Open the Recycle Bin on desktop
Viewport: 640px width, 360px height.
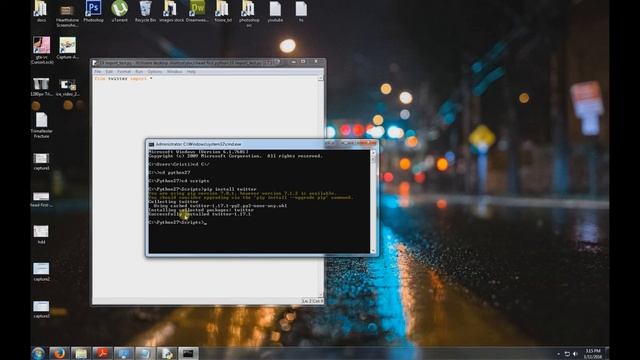click(145, 11)
